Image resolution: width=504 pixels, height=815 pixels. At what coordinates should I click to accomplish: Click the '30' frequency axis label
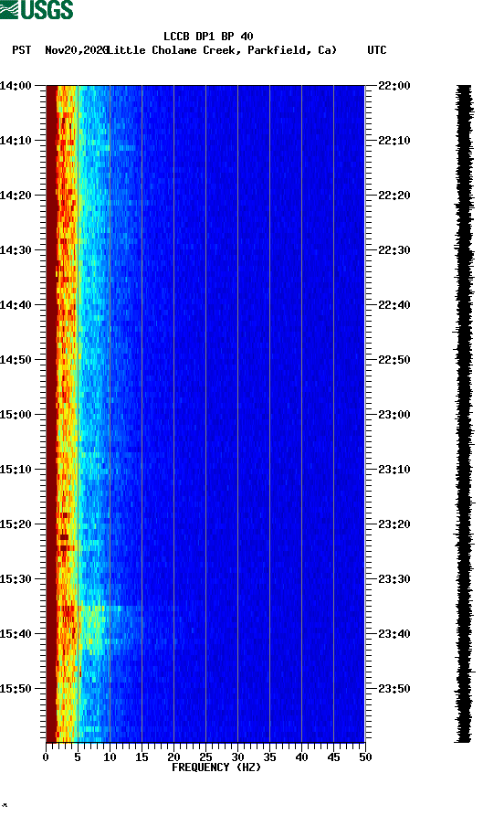click(237, 757)
